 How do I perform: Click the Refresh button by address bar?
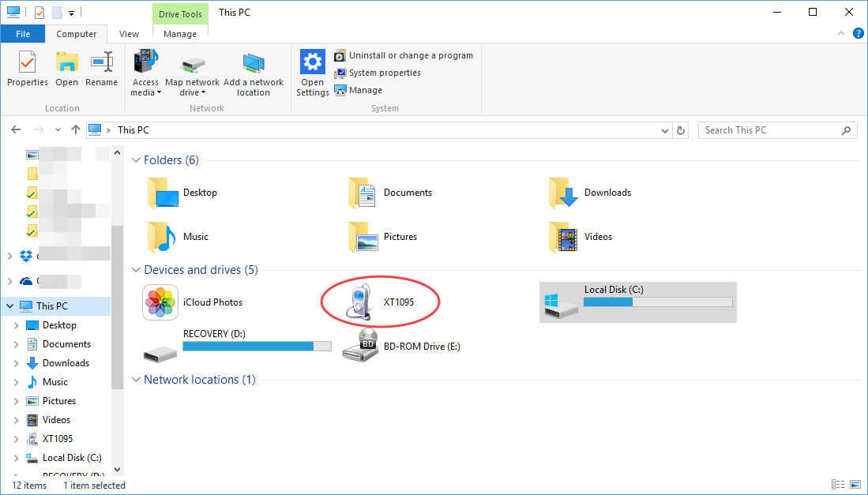[x=682, y=130]
